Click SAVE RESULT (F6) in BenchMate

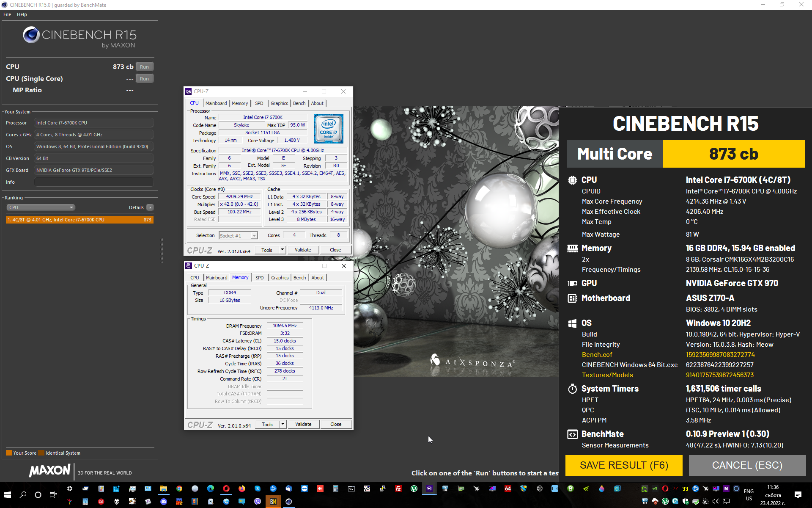pos(624,466)
